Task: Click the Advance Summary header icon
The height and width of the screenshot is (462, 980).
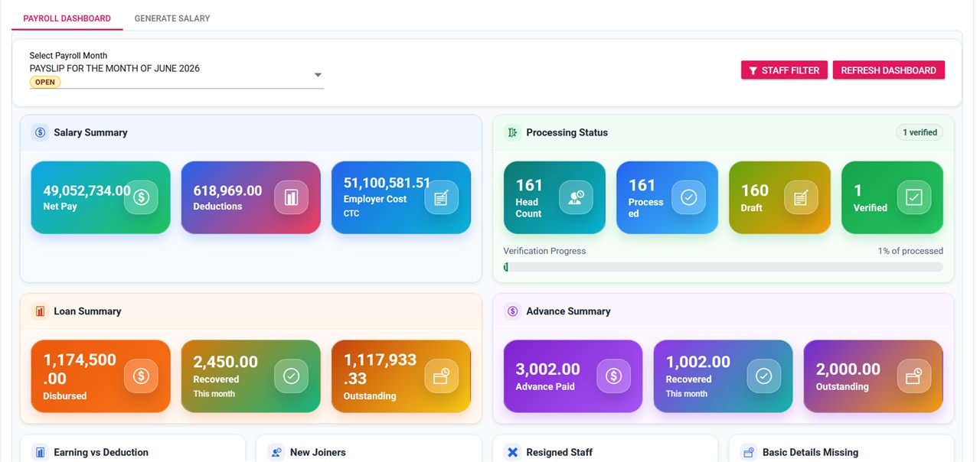Action: pos(512,311)
